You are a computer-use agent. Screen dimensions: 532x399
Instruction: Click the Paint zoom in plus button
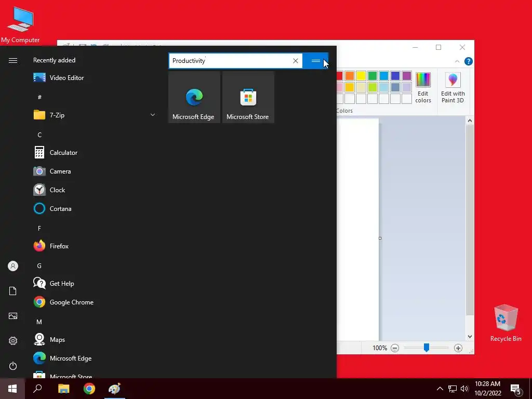458,348
